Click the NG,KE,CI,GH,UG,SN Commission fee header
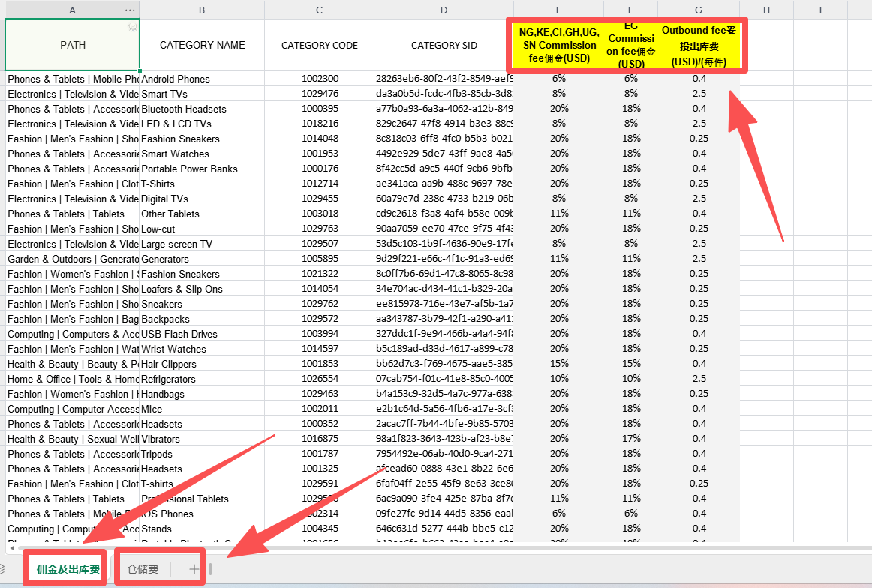 pyautogui.click(x=558, y=45)
